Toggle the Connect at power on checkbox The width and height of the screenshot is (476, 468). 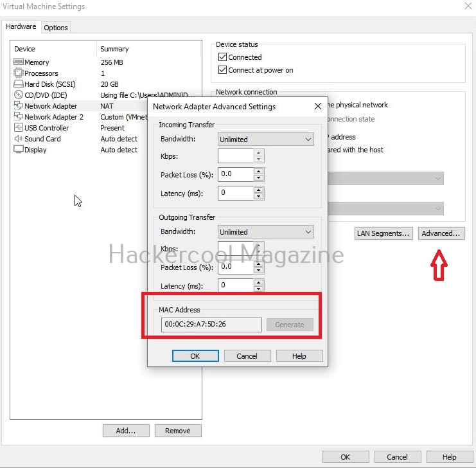(x=223, y=70)
